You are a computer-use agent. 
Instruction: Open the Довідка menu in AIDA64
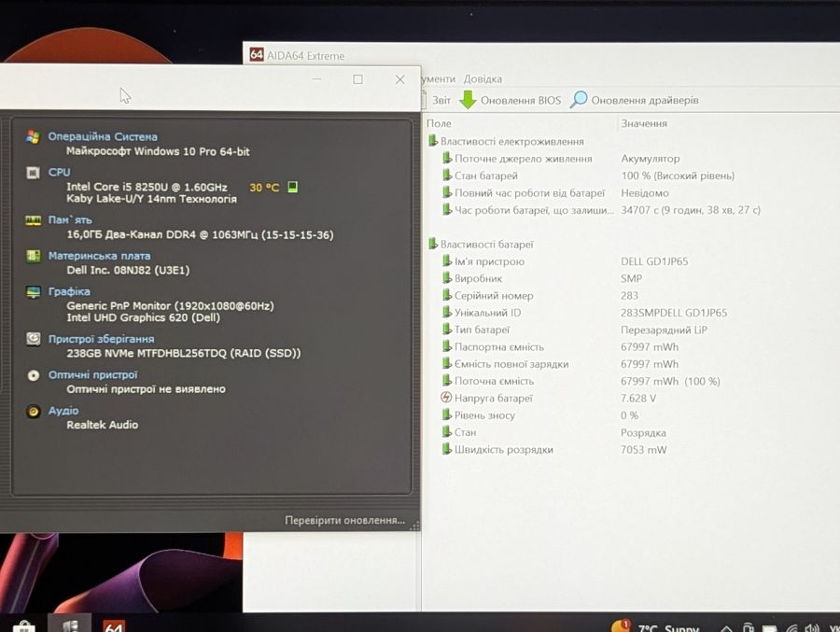coord(483,78)
